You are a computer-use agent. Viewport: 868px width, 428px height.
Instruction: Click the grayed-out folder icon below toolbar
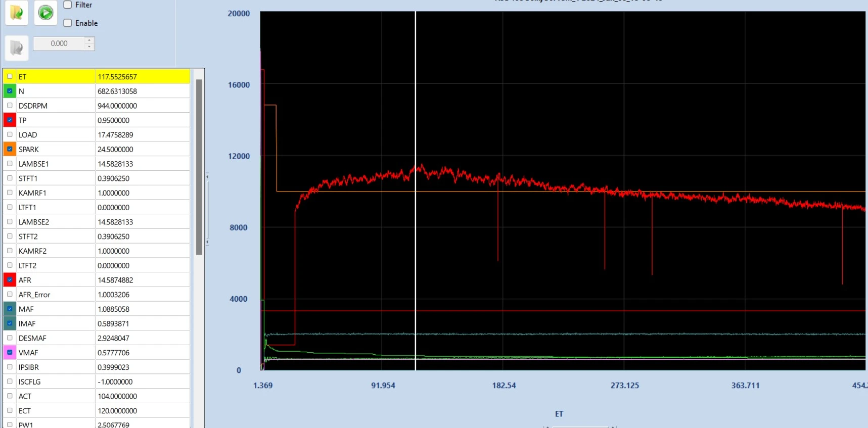pos(16,48)
